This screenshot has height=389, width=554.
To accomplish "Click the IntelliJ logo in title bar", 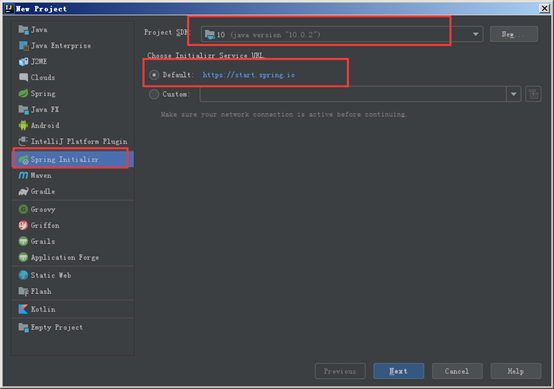I will point(9,8).
